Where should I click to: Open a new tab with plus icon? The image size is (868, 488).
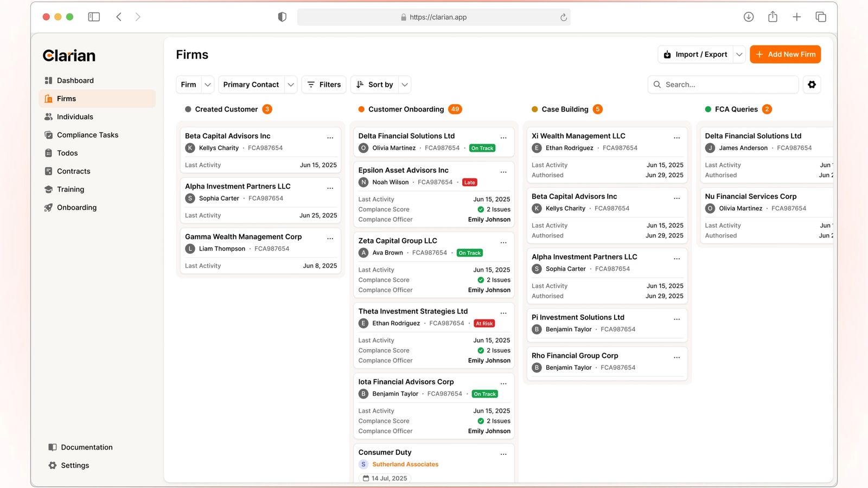point(796,17)
